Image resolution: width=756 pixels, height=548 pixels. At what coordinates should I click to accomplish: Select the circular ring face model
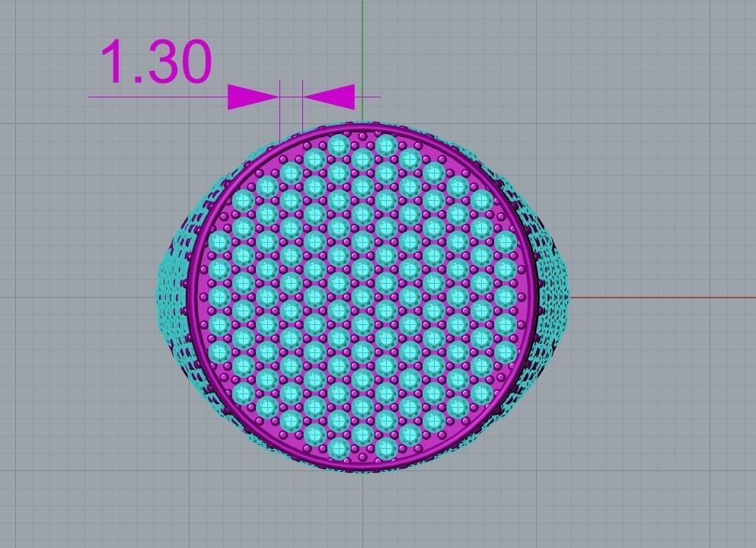(x=362, y=298)
